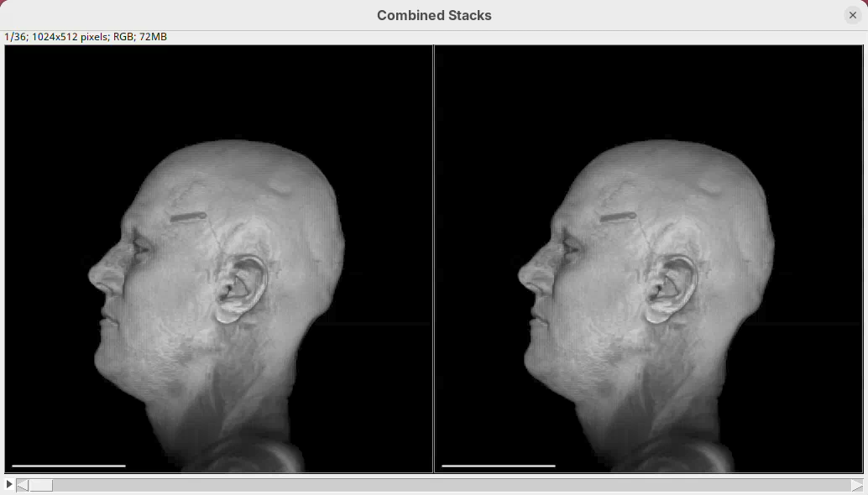
Task: Click the image info status text
Action: pos(86,37)
